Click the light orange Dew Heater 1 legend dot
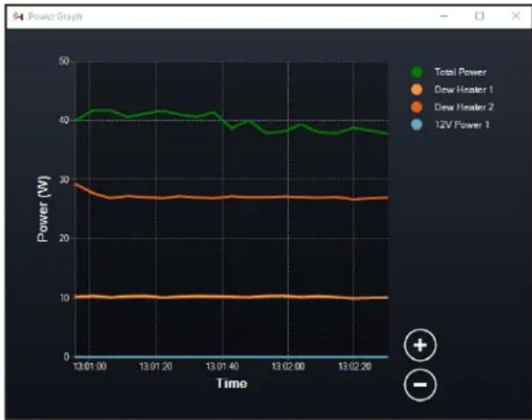 click(x=417, y=89)
